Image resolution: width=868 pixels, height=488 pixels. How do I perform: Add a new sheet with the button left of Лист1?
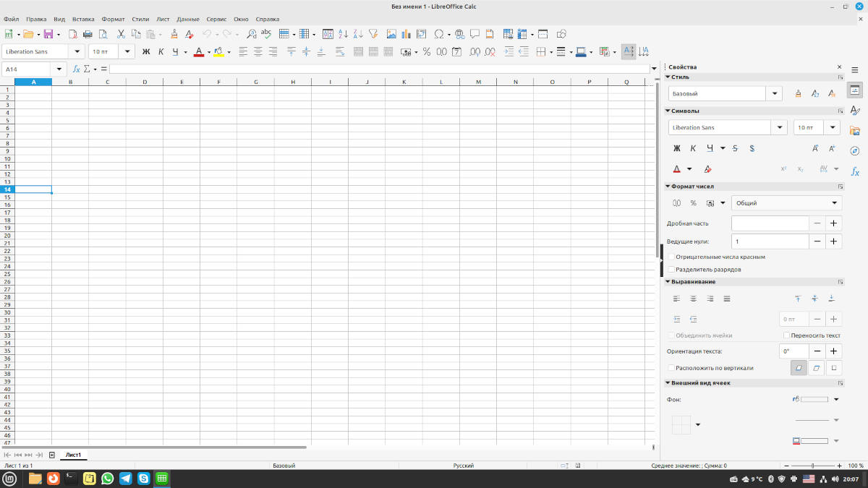52,455
